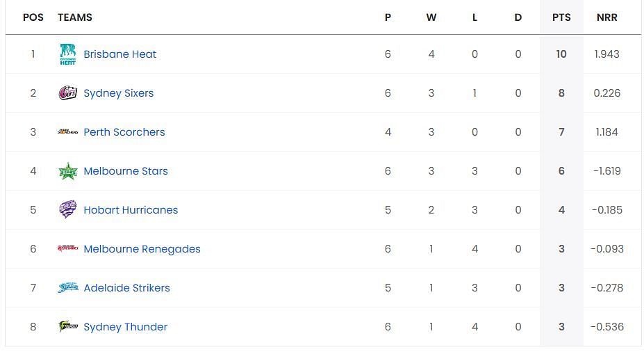This screenshot has height=352, width=644.
Task: Open the Brisbane Heat team link
Action: [x=120, y=54]
